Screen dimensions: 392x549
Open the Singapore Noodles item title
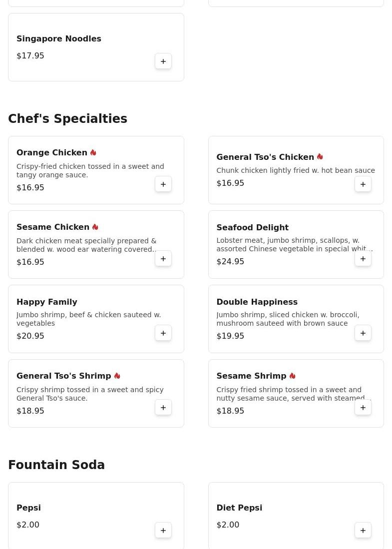coord(59,39)
